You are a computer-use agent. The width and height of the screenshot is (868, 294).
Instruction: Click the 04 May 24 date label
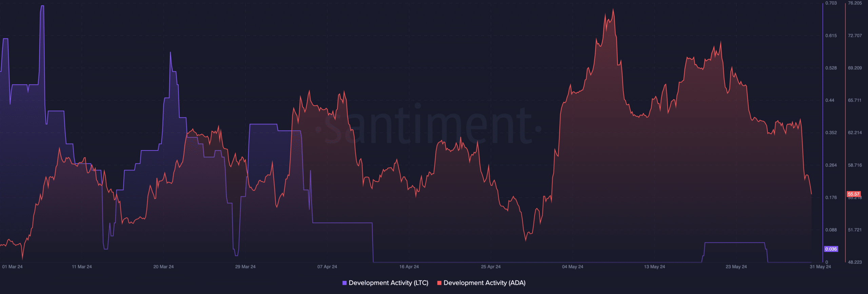(x=573, y=267)
